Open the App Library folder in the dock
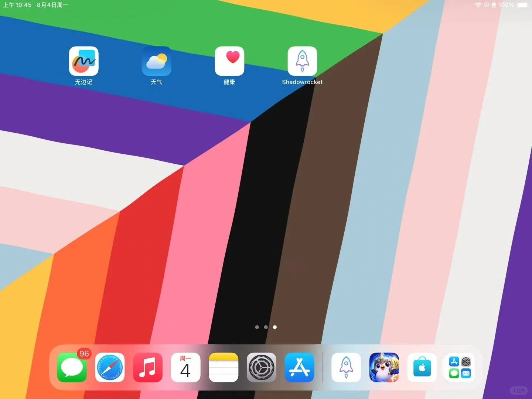This screenshot has width=532, height=399. tap(460, 368)
